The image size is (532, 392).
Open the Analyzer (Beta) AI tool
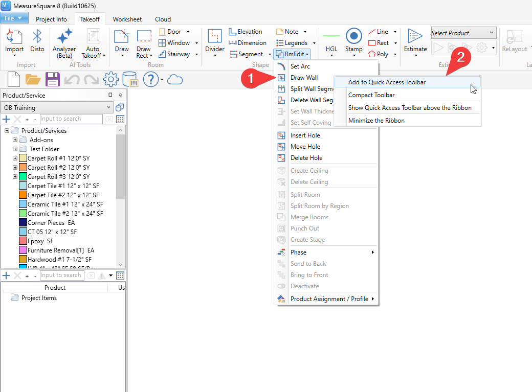pos(64,43)
